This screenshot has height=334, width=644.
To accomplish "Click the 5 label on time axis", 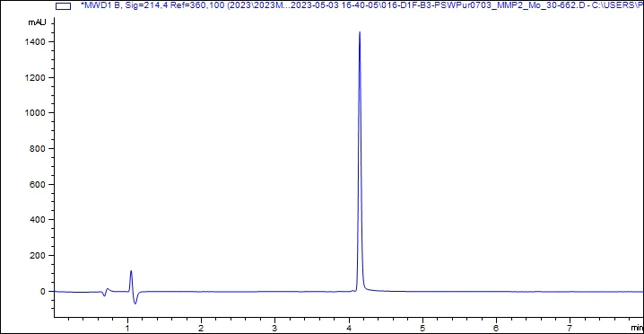I will [422, 328].
